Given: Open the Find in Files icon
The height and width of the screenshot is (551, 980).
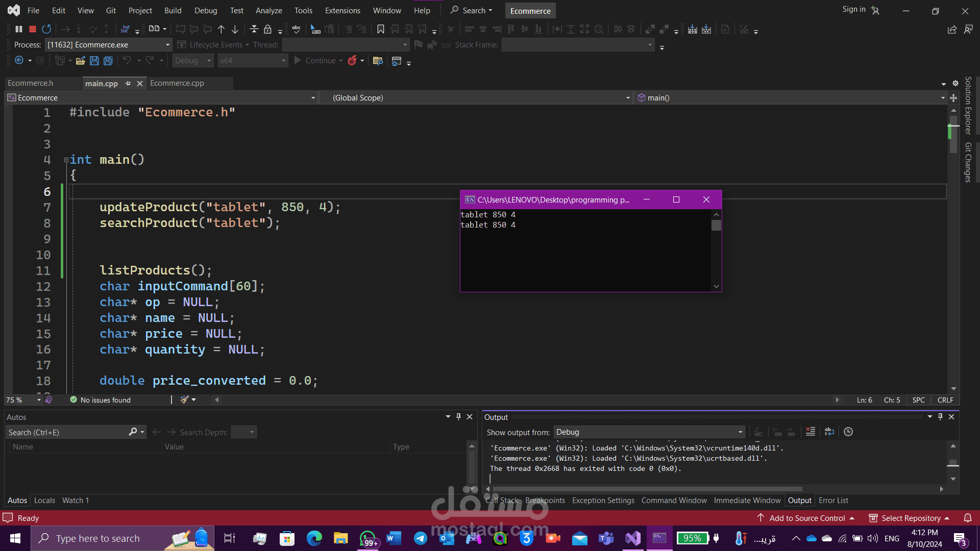Looking at the screenshot, I should tap(378, 61).
